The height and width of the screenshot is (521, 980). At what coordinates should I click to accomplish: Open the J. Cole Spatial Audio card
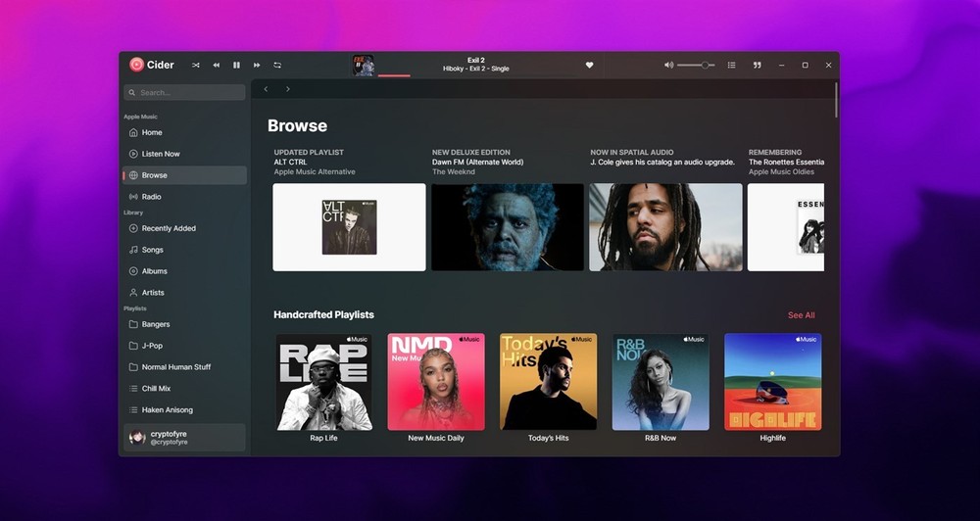click(x=665, y=227)
